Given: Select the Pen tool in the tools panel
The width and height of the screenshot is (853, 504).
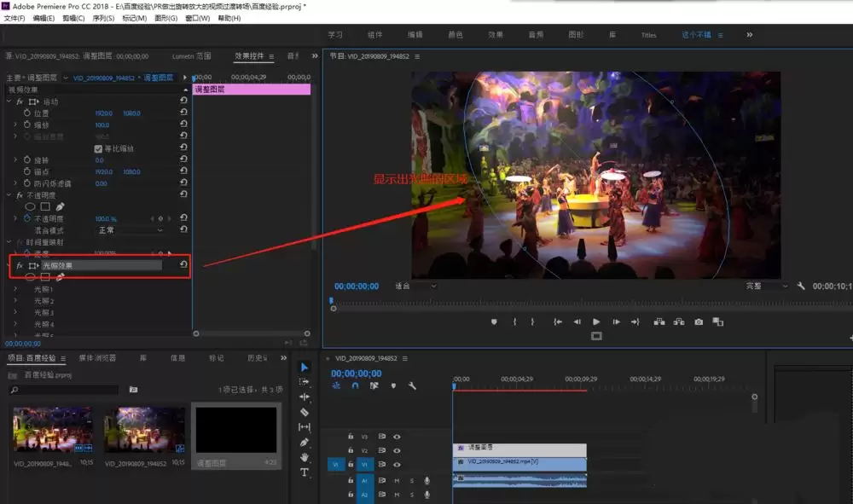Looking at the screenshot, I should tap(305, 443).
